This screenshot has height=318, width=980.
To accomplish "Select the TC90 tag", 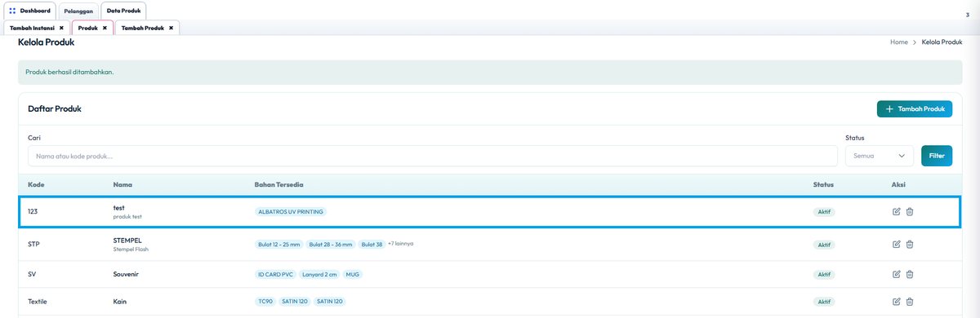I will click(x=265, y=302).
